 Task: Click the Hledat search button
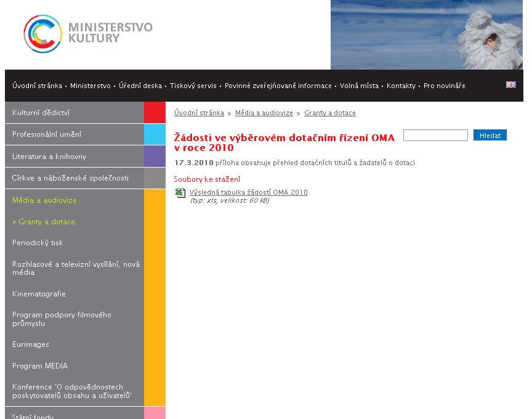point(490,135)
